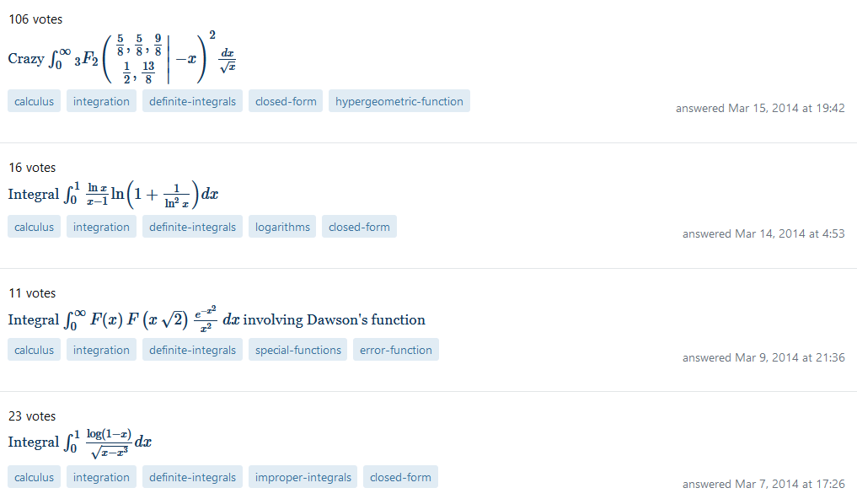Viewport: 857px width, 504px height.
Task: Open the ln x over x-1 integral question
Action: tap(113, 194)
